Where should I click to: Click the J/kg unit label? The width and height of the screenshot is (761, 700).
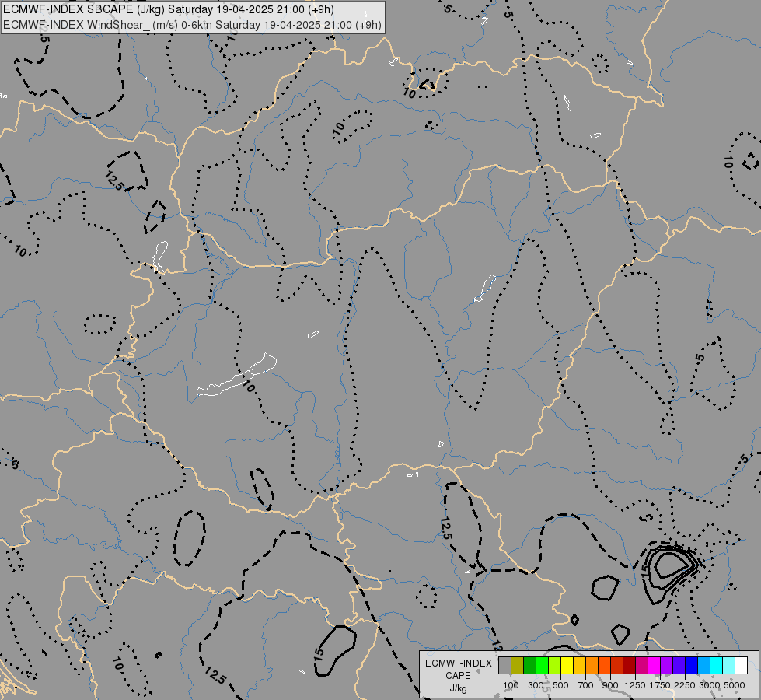(x=459, y=688)
